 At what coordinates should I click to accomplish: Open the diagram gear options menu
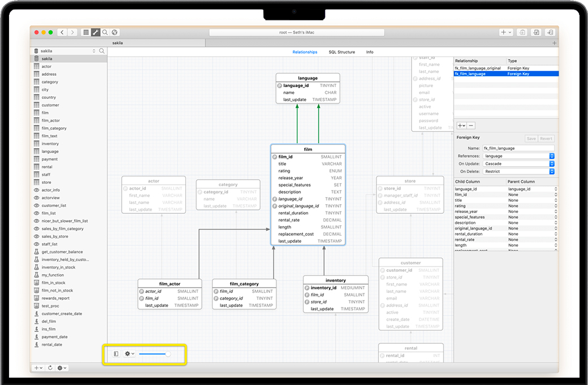click(x=129, y=354)
